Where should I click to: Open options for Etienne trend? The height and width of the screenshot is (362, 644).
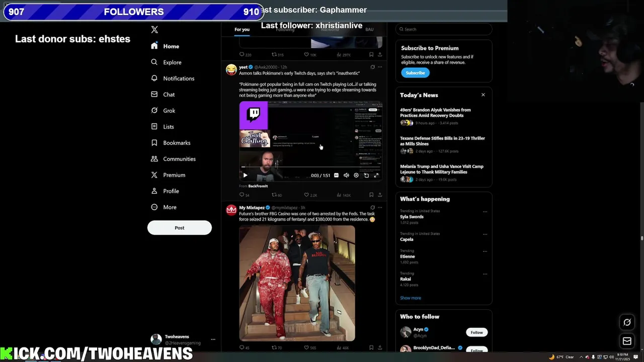[x=485, y=251]
